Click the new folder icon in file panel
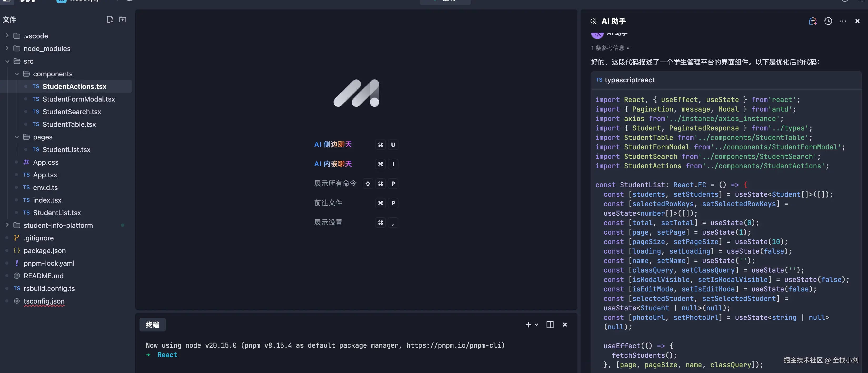 pos(123,19)
